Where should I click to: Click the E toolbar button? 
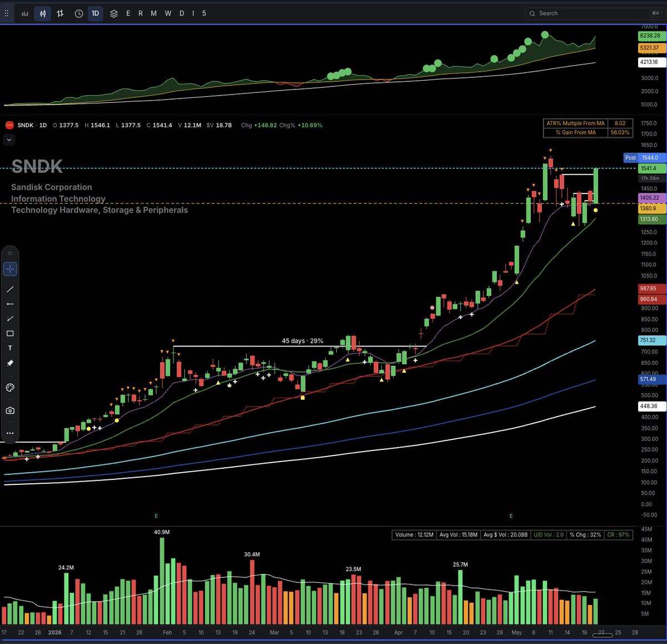point(128,13)
